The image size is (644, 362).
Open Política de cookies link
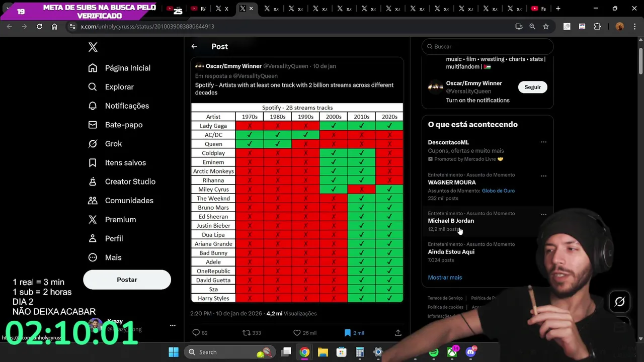[x=445, y=307]
